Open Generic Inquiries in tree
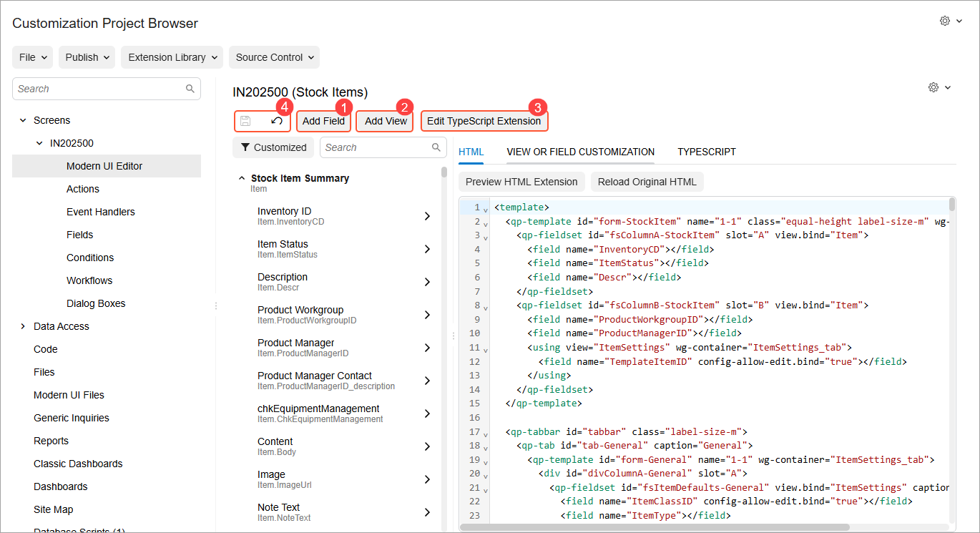 tap(72, 418)
